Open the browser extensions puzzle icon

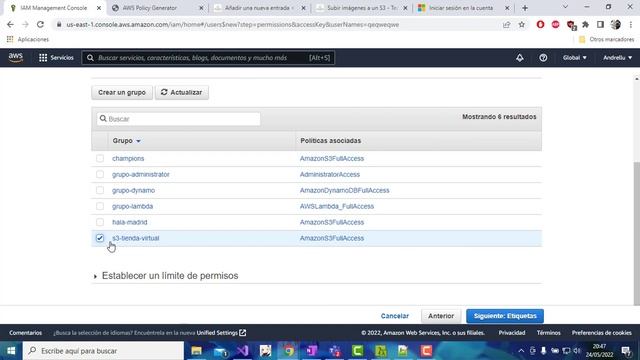tap(585, 24)
